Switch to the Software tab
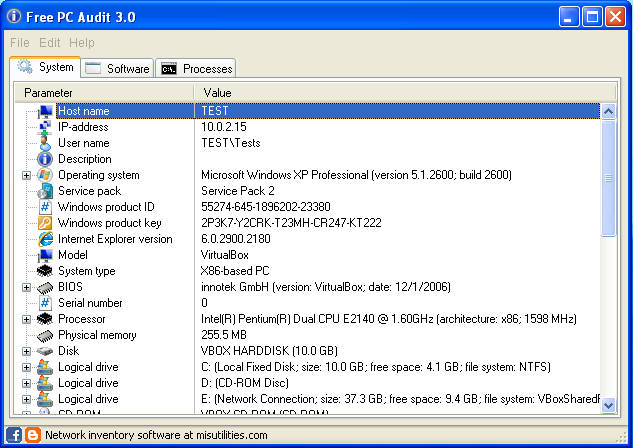Image resolution: width=633 pixels, height=448 pixels. point(117,68)
